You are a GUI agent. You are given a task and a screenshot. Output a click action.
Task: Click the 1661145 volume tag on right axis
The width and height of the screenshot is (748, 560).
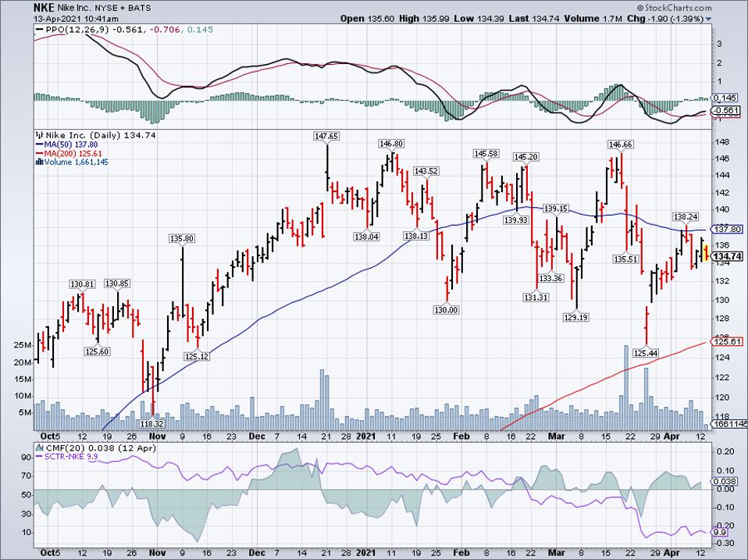728,423
